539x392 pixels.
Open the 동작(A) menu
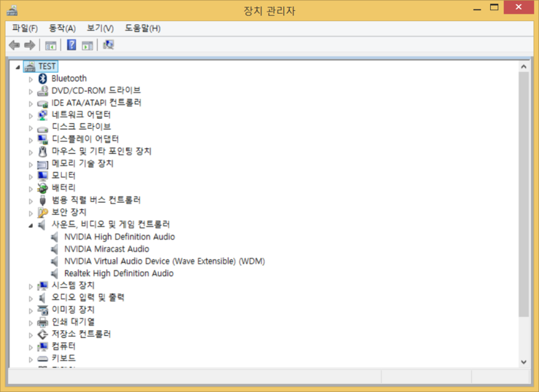tap(62, 28)
